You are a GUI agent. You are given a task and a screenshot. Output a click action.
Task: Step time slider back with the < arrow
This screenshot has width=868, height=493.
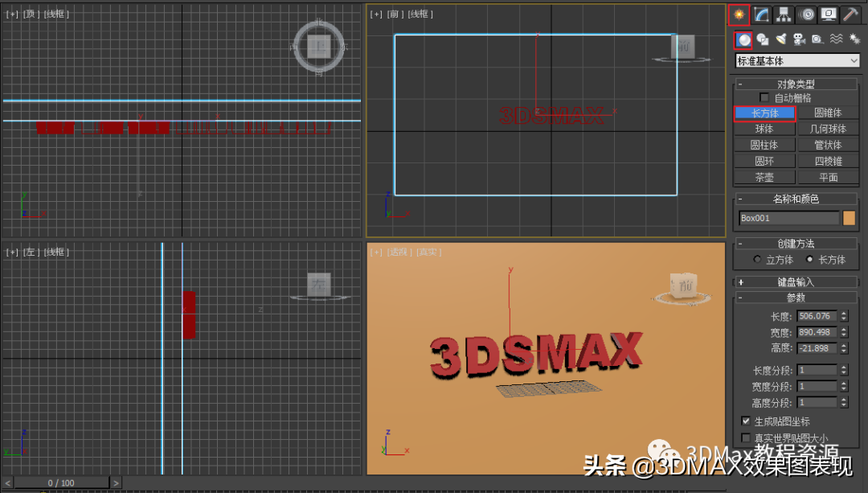8,483
